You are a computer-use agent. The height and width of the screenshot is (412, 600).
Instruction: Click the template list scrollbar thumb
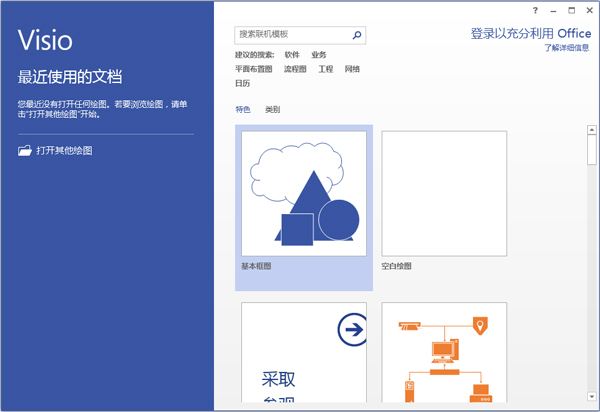592,150
